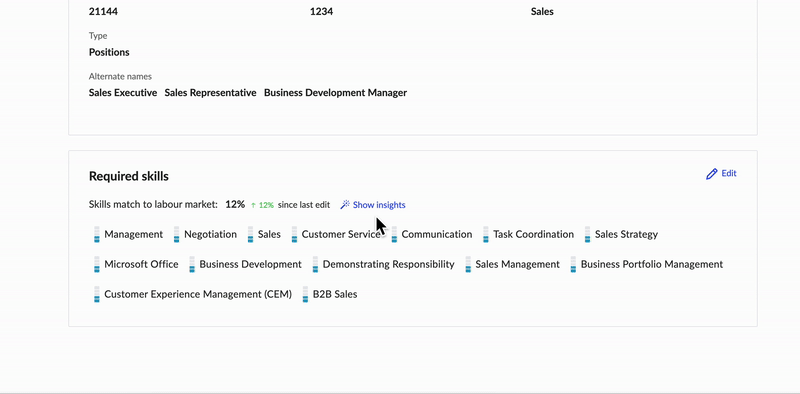This screenshot has width=800, height=394.
Task: Click the Management skill level icon
Action: point(96,234)
